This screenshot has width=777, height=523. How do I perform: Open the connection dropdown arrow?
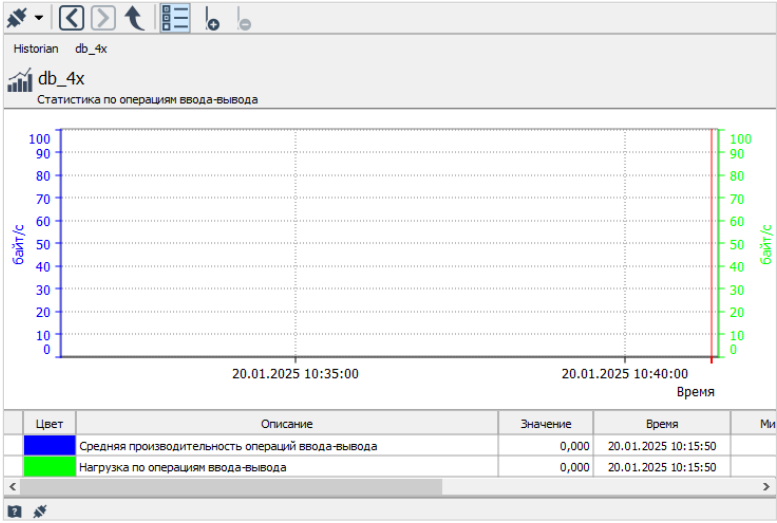point(38,18)
